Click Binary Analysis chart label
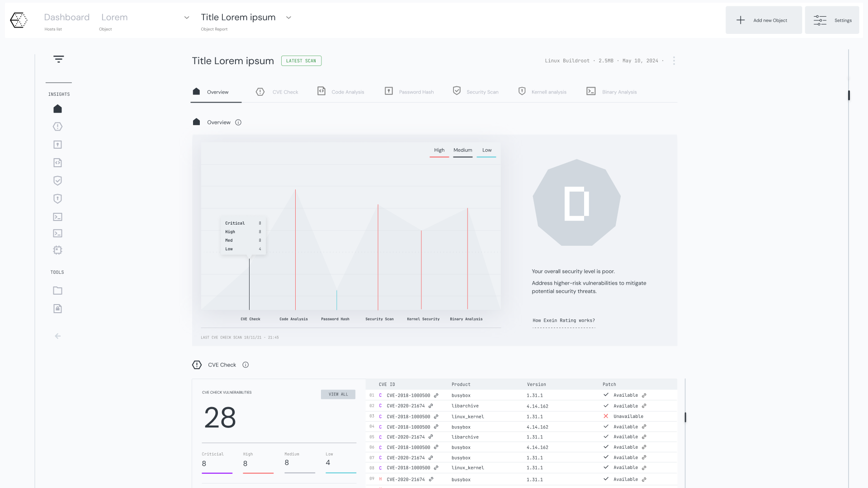This screenshot has height=488, width=868. click(466, 319)
